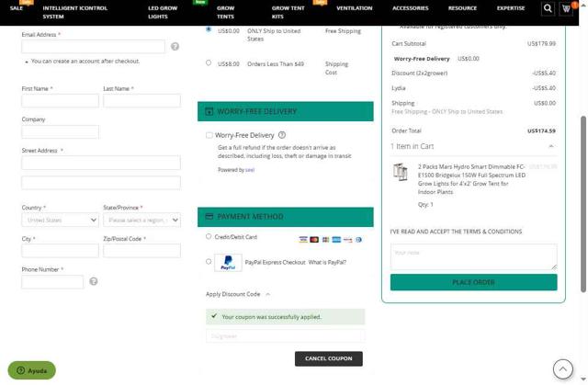Click the Worry-Free Delivery info icon
Viewport: 588px width, 385px height.
click(x=282, y=135)
